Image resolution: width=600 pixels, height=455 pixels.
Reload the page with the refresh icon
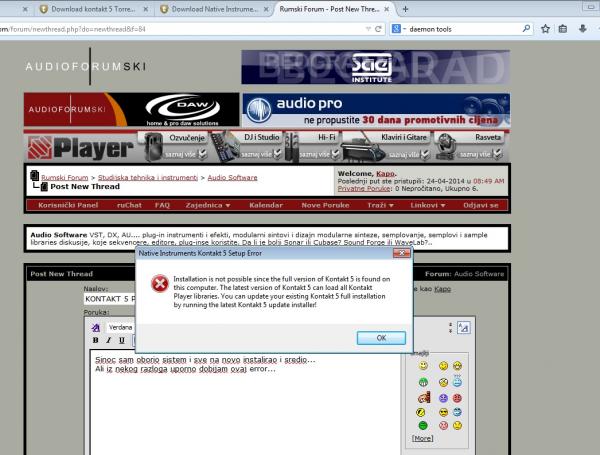[378, 29]
